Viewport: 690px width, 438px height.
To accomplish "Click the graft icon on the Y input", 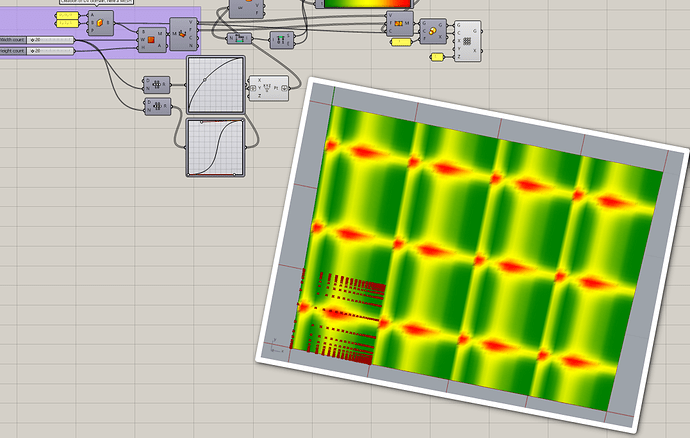I will pyautogui.click(x=253, y=88).
